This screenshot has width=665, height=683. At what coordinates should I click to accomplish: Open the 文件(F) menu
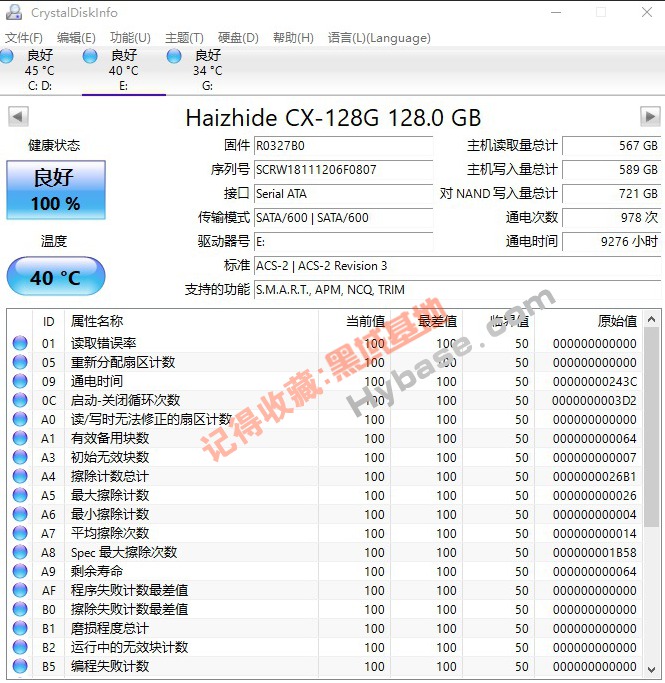24,38
